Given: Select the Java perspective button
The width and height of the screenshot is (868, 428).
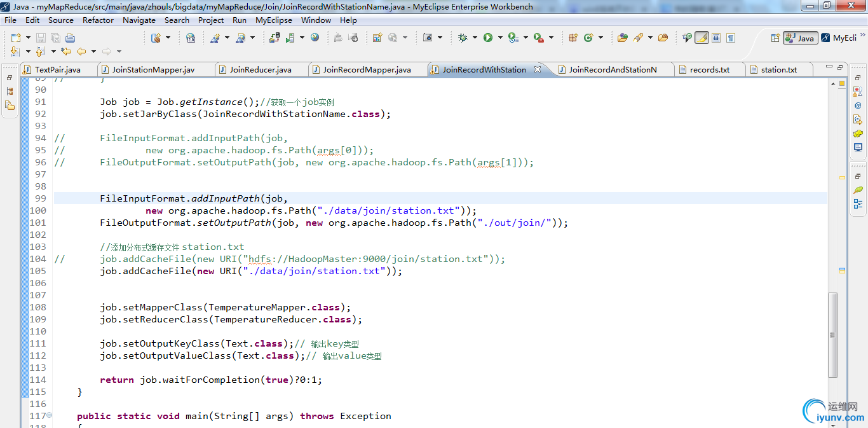Looking at the screenshot, I should tap(800, 38).
